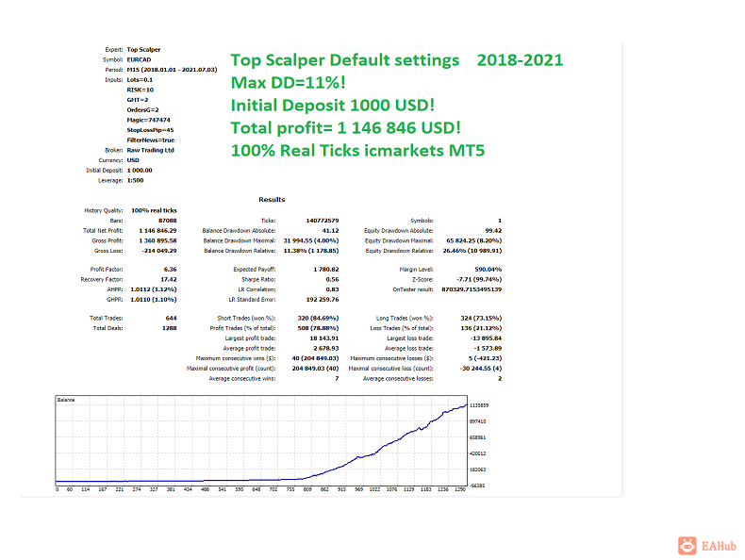Screen dimensions: 745x560
Task: Click the symbol value 'EURCAD'
Action: (139, 59)
